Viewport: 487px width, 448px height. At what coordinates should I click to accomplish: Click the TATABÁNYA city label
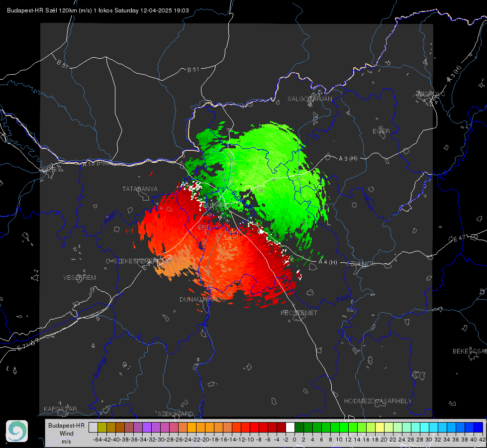point(140,189)
